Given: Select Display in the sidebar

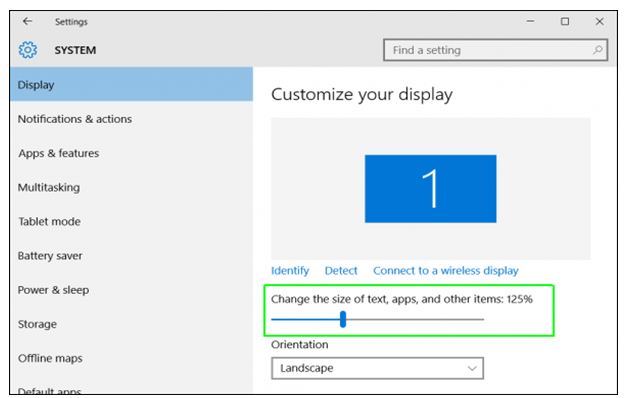Looking at the screenshot, I should 131,84.
